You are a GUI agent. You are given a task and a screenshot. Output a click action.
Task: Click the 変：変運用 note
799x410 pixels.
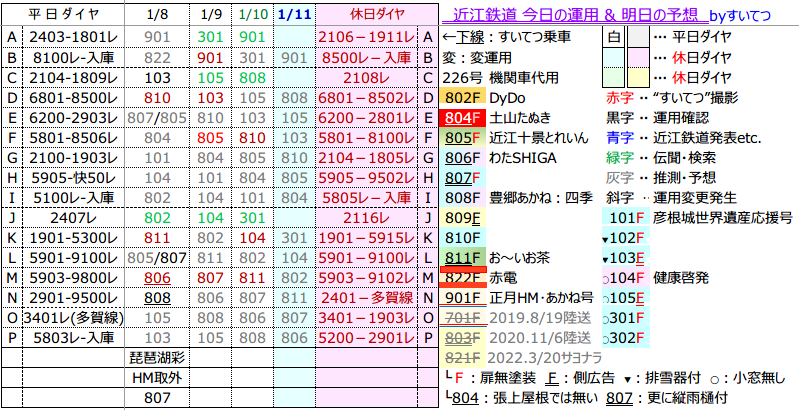(477, 58)
